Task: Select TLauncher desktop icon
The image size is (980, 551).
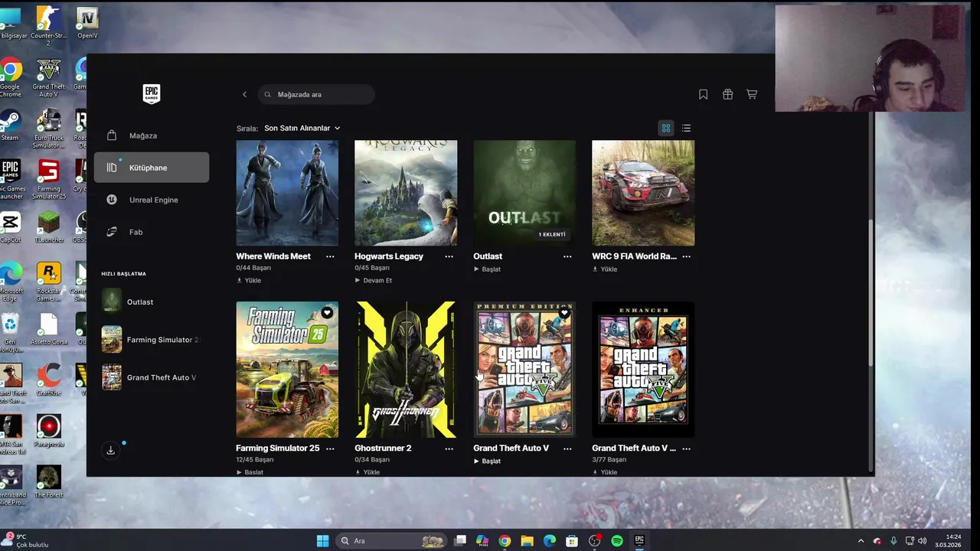Action: pyautogui.click(x=49, y=227)
